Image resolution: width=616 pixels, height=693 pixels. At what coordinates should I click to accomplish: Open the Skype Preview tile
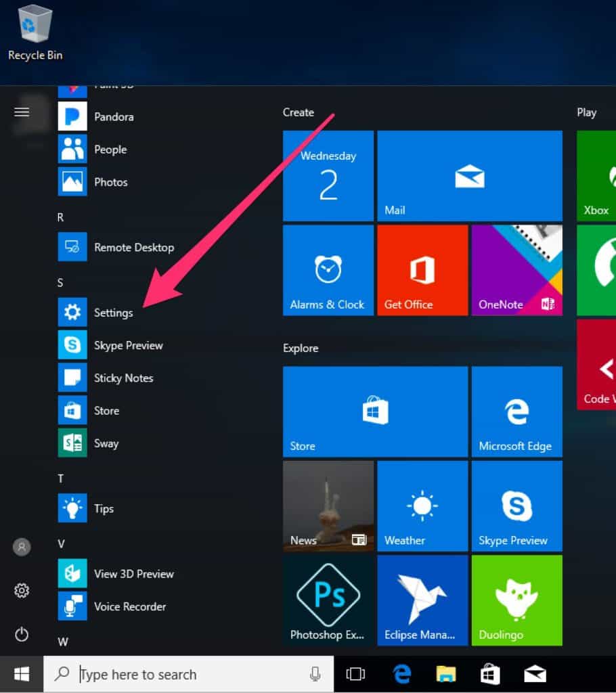tap(517, 506)
